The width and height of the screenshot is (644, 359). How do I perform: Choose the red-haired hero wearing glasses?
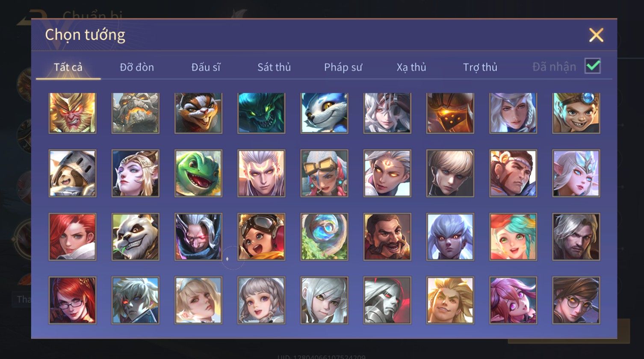72,300
